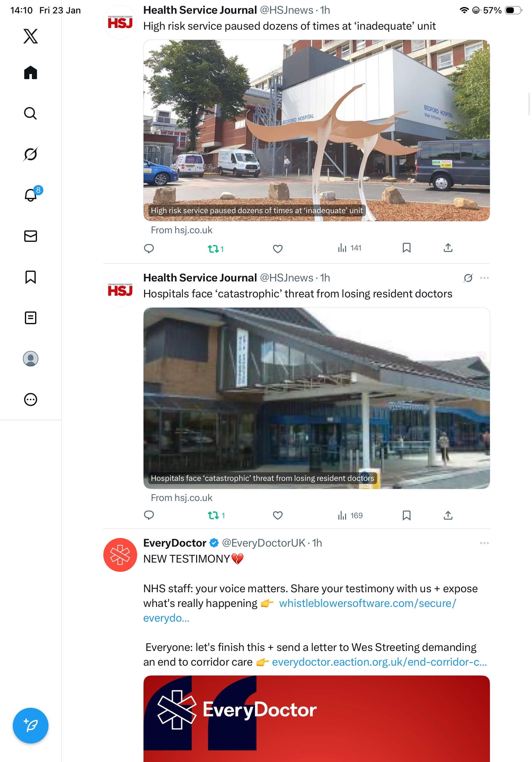The width and height of the screenshot is (532, 762).
Task: Like the Bedford Hospital HSJ post
Action: pyautogui.click(x=277, y=248)
